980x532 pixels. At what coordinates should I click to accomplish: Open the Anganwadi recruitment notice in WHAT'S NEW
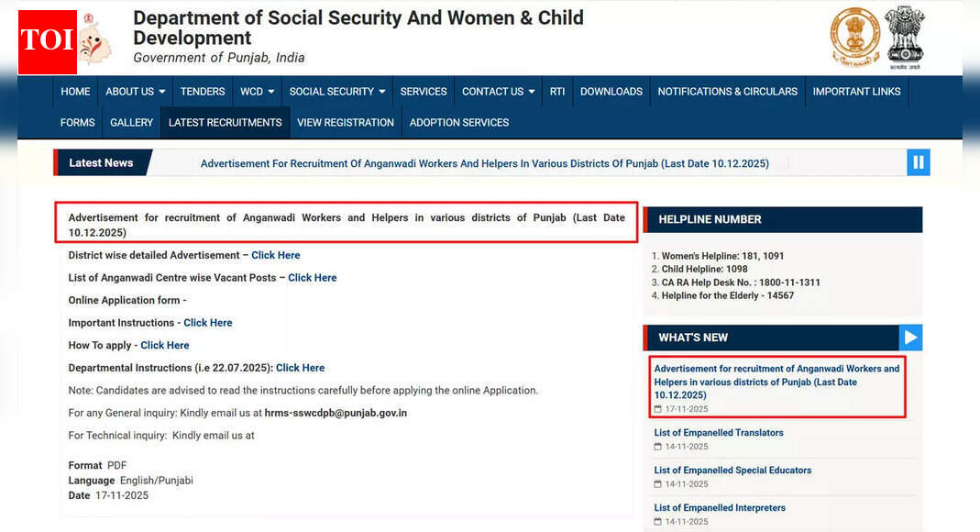point(776,382)
